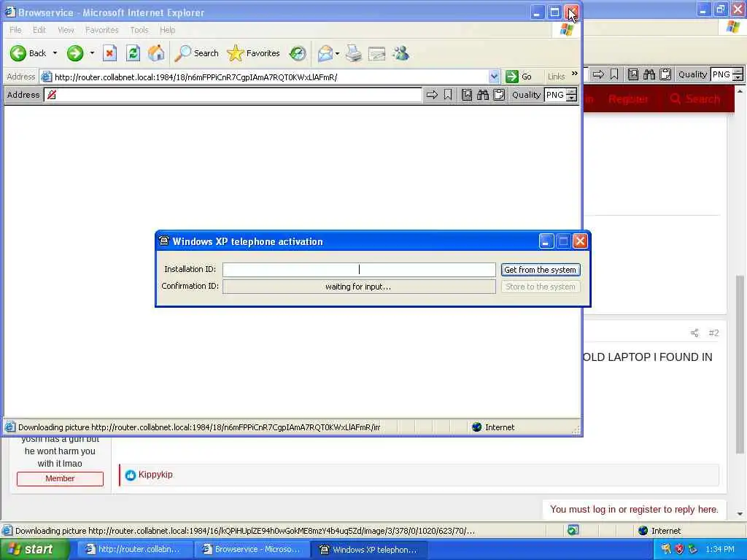Open the Favorites menu
This screenshot has height=560, width=747.
(102, 30)
